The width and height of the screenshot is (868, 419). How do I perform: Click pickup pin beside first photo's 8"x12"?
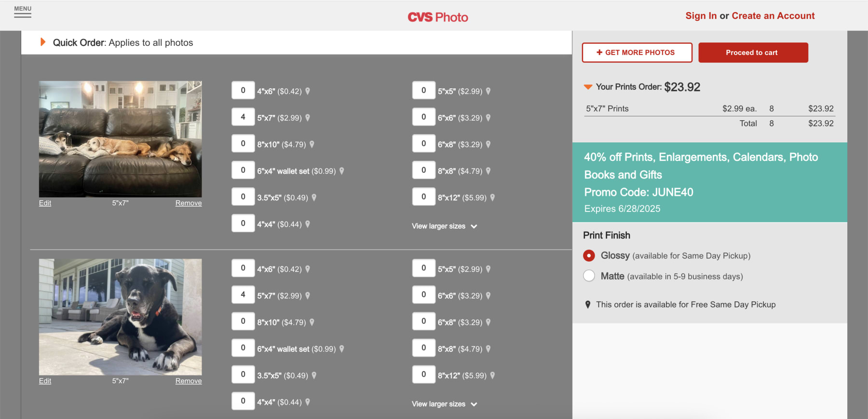(492, 197)
